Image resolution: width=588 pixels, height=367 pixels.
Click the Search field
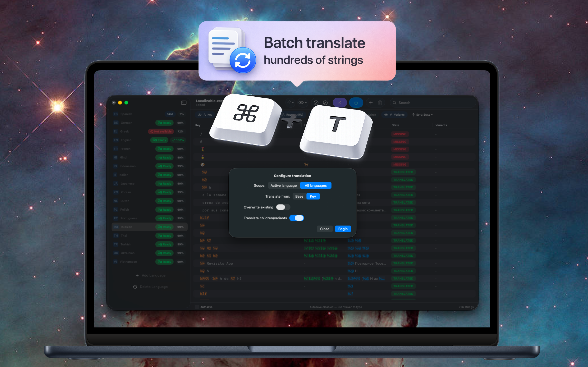pyautogui.click(x=432, y=103)
